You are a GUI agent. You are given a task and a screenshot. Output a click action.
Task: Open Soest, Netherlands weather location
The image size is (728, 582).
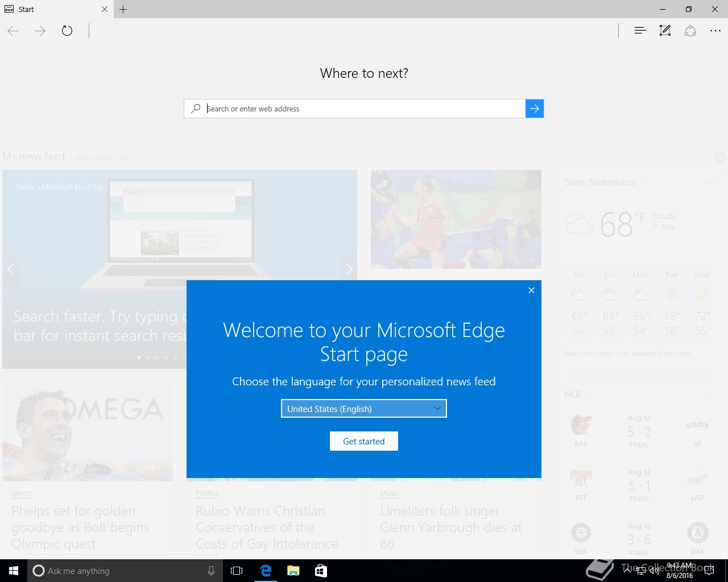tap(603, 182)
